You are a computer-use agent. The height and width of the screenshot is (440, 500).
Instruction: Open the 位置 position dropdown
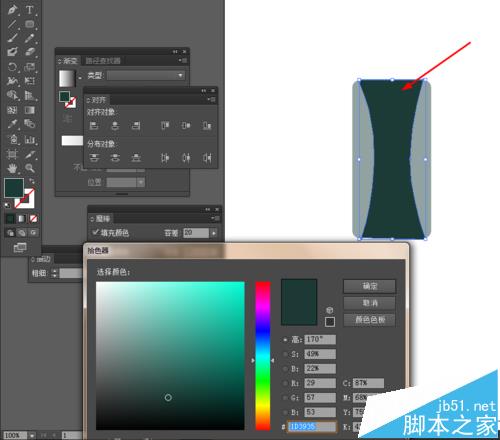click(x=141, y=182)
